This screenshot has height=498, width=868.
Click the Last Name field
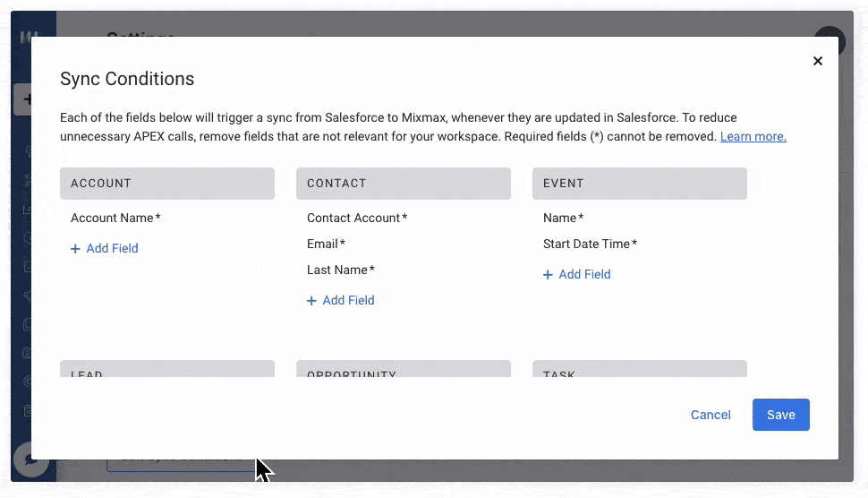(340, 270)
